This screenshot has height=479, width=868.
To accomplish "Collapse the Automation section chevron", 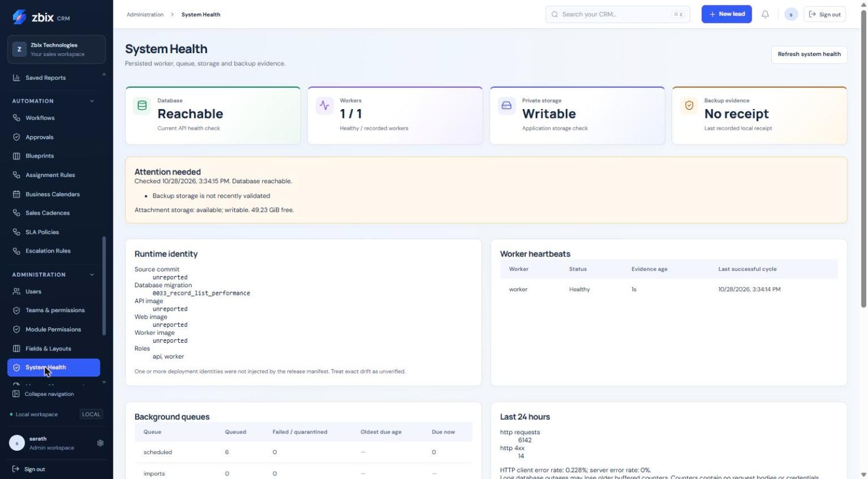I will (x=91, y=101).
